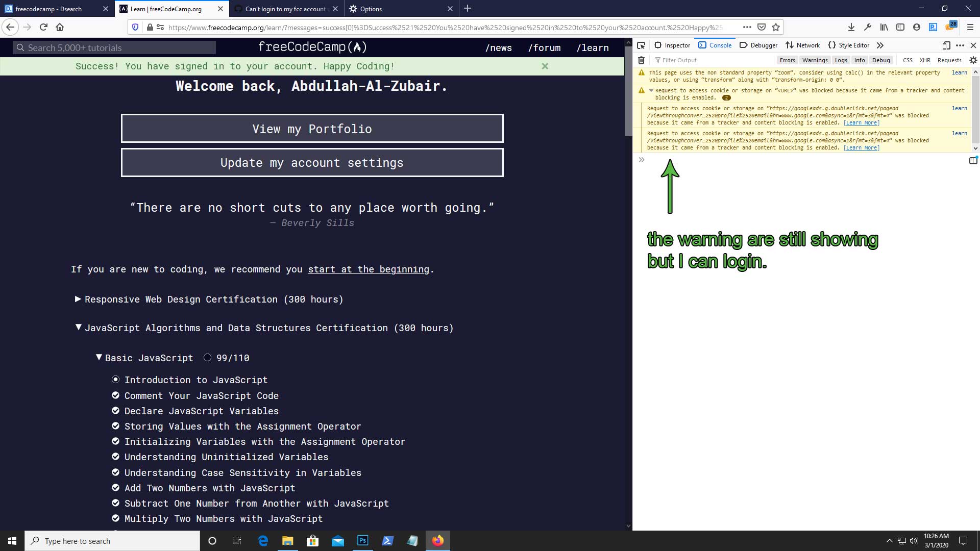Viewport: 980px width, 551px height.
Task: Bookmark this page with star icon
Action: point(776,28)
